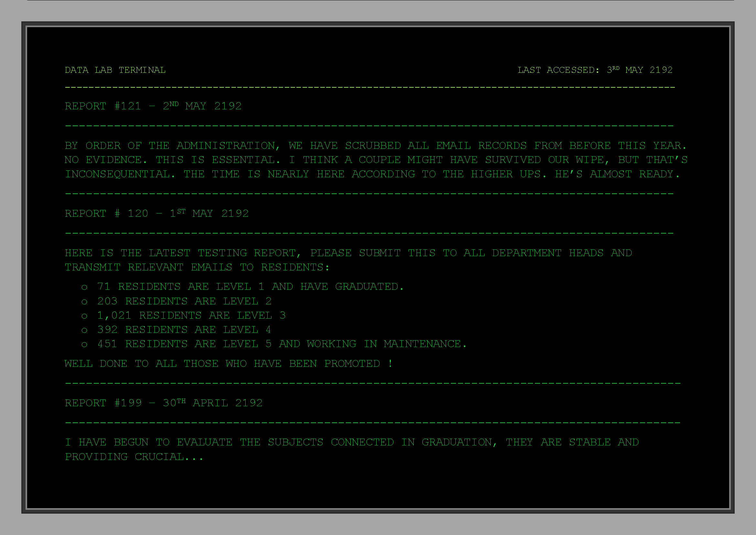Click bullet for 392 residents Level 4
This screenshot has height=535, width=756.
[x=84, y=331]
